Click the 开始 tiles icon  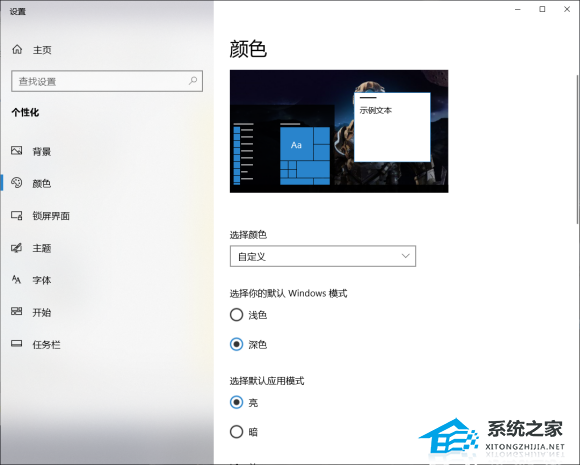coord(16,311)
